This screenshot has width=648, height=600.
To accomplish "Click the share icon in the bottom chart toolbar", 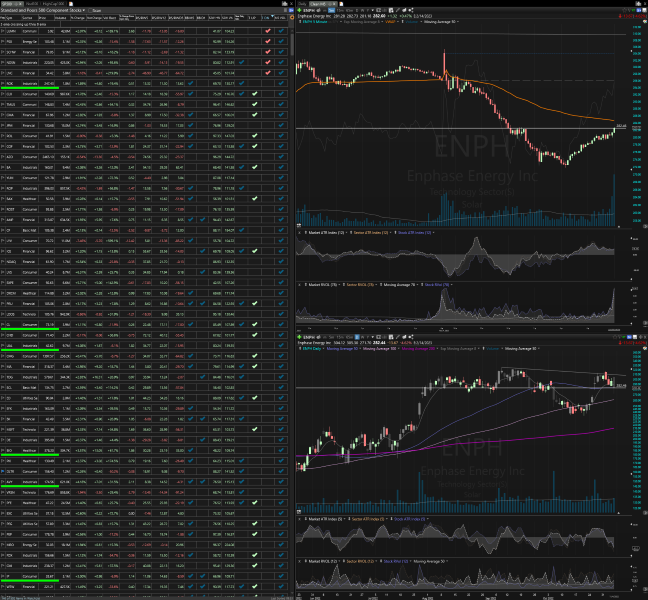I will [411, 337].
